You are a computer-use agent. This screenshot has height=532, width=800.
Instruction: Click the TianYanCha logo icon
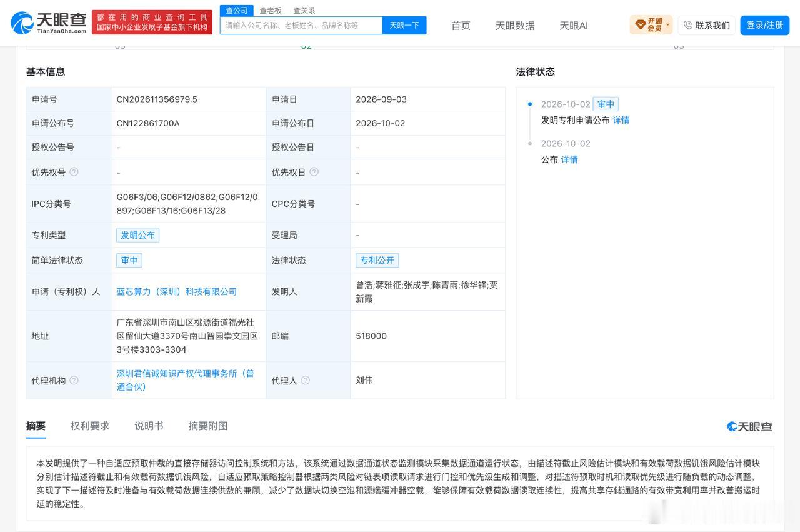(22, 23)
